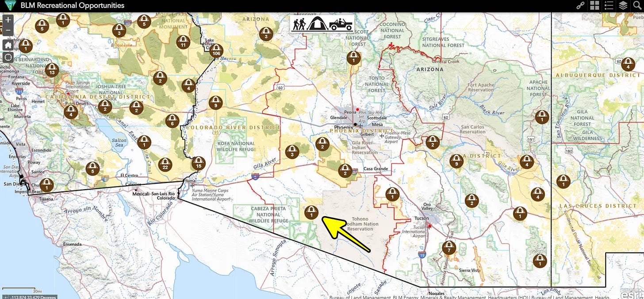Open the search magnifier tool
Image resolution: width=644 pixels, height=299 pixels.
tap(637, 5)
